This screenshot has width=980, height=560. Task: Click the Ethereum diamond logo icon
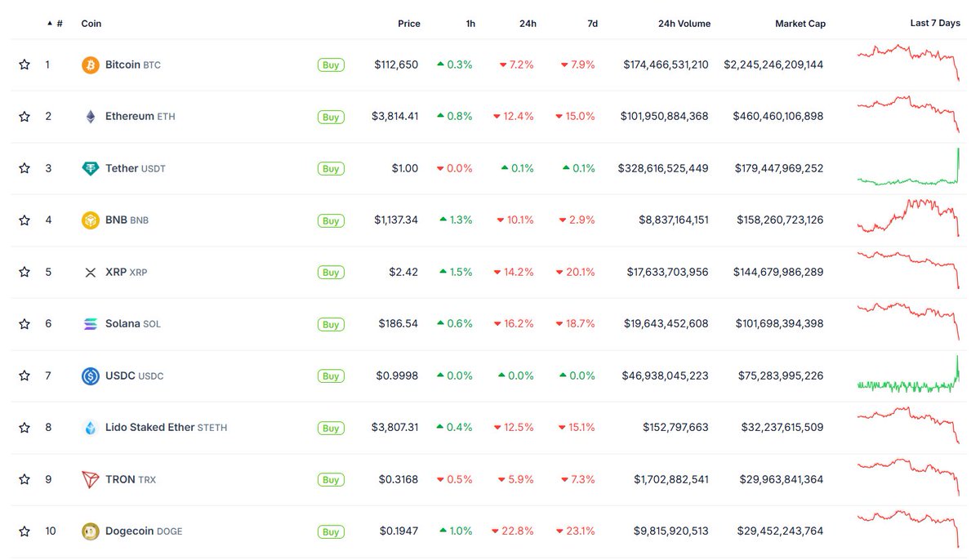(x=91, y=117)
